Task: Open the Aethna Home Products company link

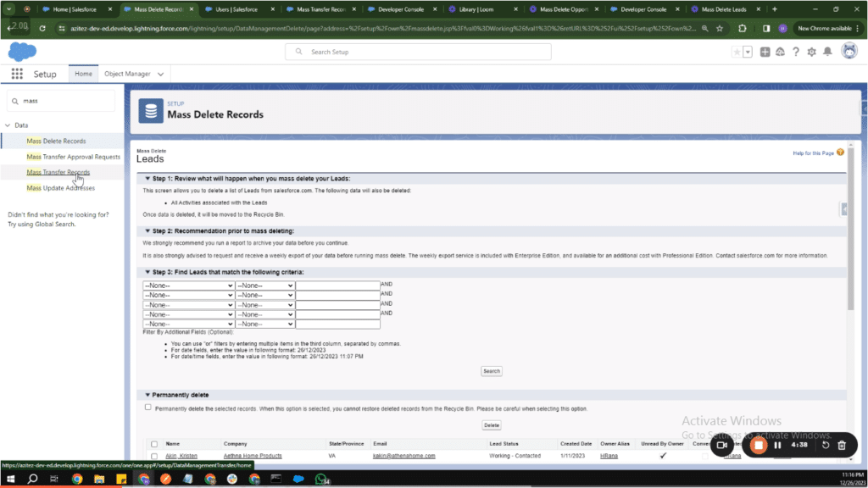Action: [x=253, y=456]
